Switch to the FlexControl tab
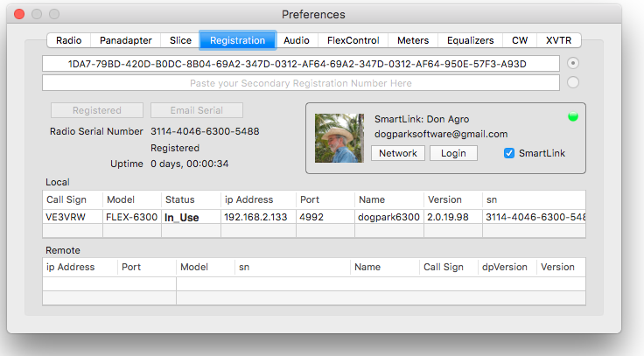Image resolution: width=644 pixels, height=356 pixels. coord(353,40)
